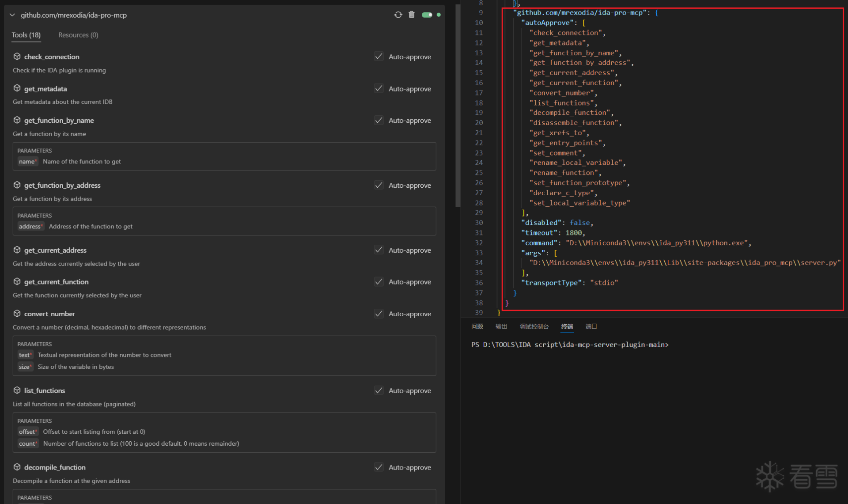Click the cube icon beside get_current_address

[x=17, y=250]
